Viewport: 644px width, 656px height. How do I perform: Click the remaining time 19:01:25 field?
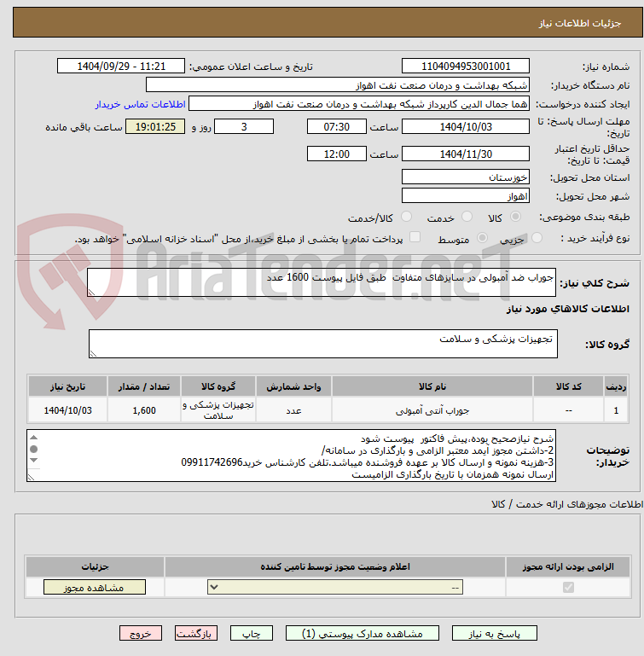pyautogui.click(x=155, y=127)
